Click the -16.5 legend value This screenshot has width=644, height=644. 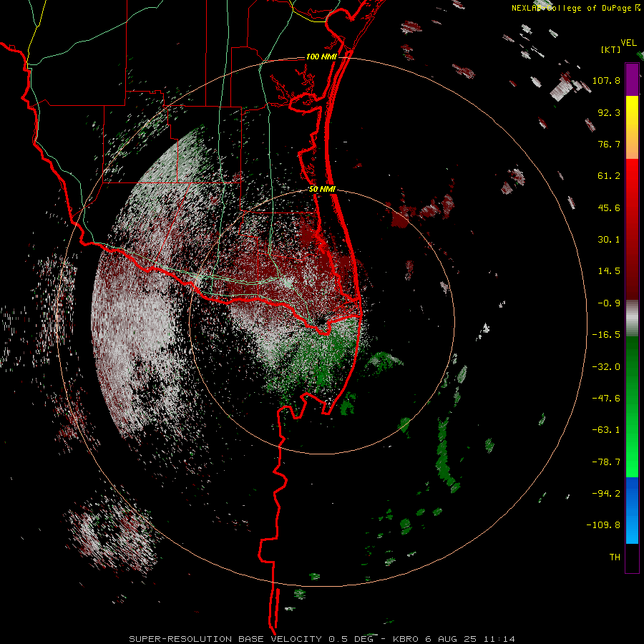coord(606,335)
